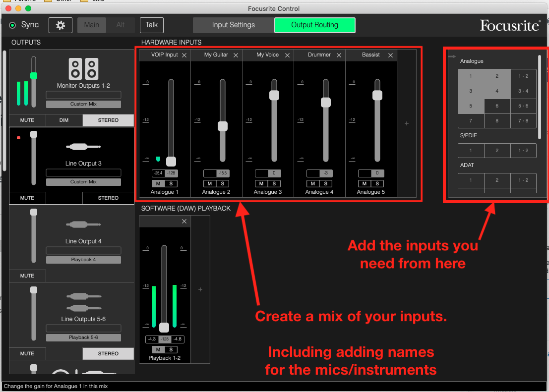Image resolution: width=549 pixels, height=392 pixels.
Task: Toggle the Sync status indicator
Action: point(12,25)
